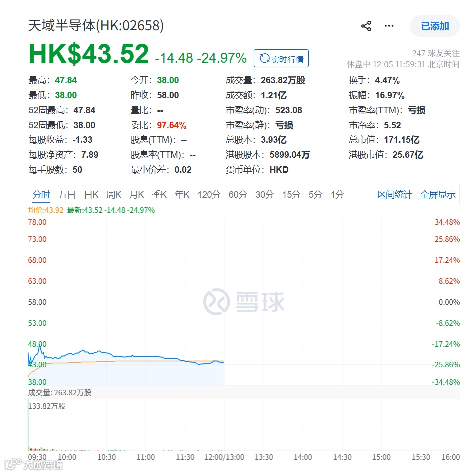Click the 均价:43.92 label above chart

(x=46, y=210)
